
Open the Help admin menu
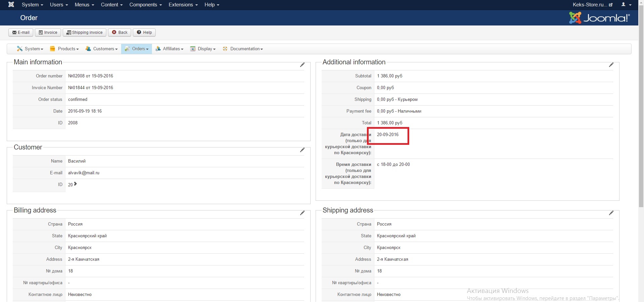pos(212,5)
